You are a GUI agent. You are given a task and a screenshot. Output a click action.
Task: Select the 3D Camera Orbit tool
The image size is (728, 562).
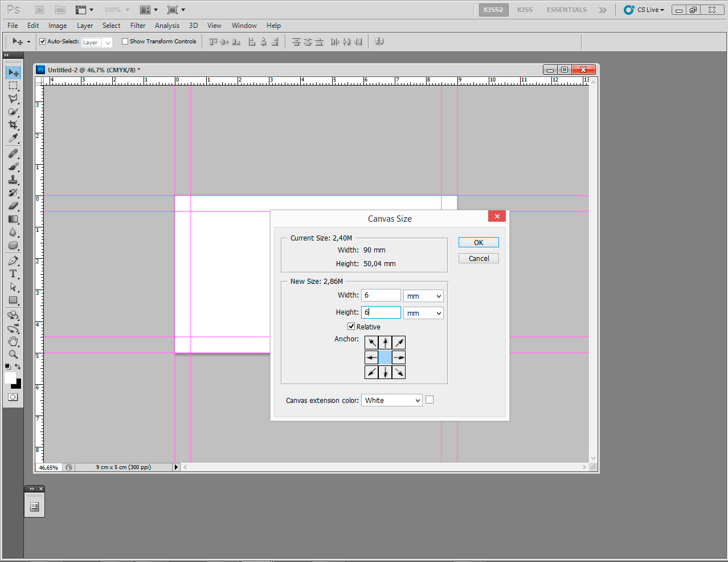point(13,329)
